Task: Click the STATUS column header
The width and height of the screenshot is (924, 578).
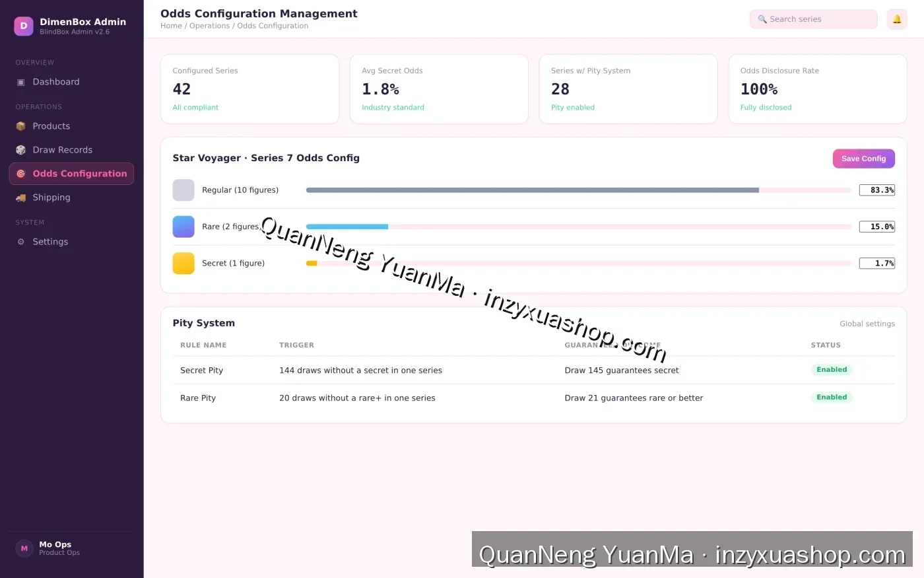Action: [x=826, y=345]
